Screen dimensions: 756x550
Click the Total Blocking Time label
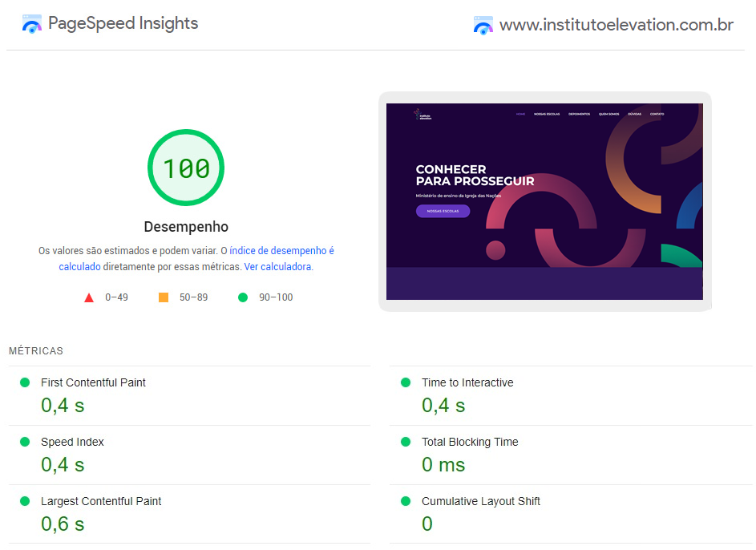point(470,442)
